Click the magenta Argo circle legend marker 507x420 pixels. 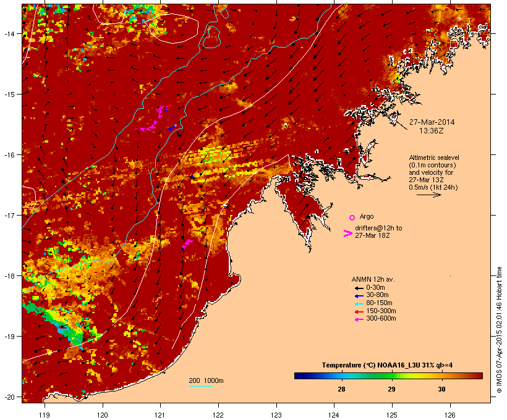(352, 217)
